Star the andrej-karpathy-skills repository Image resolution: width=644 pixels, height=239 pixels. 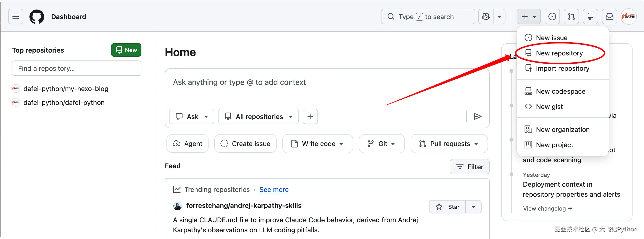pyautogui.click(x=447, y=207)
